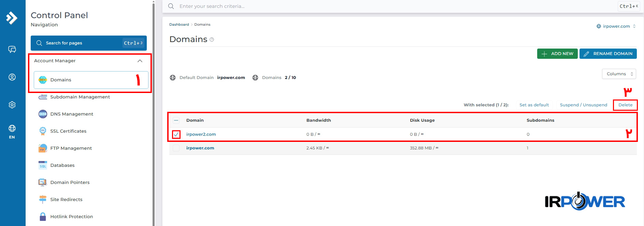This screenshot has width=644, height=226.
Task: Click the RENAME DOMAIN button
Action: [608, 54]
